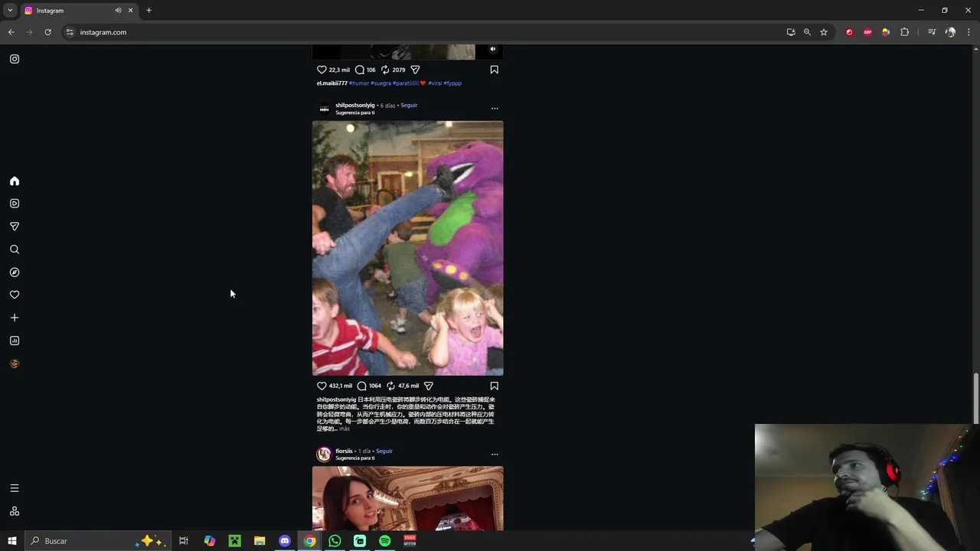Mute the Instagram tab audio

[x=118, y=11]
